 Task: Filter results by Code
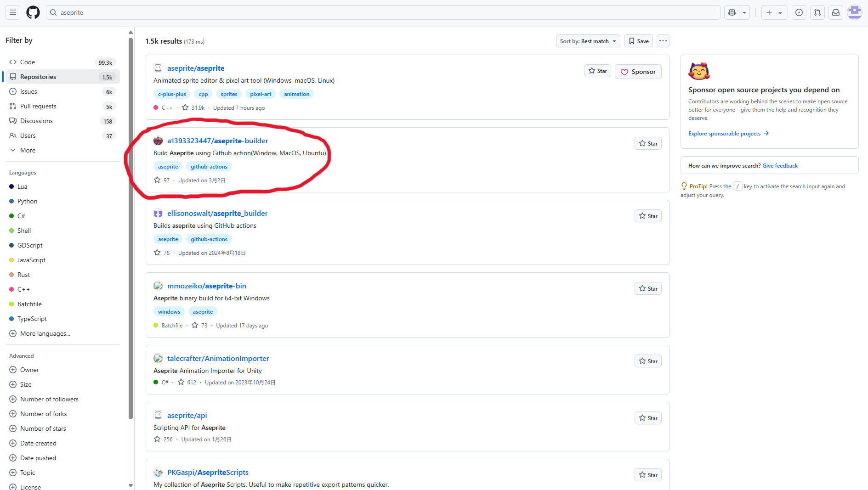(62, 62)
